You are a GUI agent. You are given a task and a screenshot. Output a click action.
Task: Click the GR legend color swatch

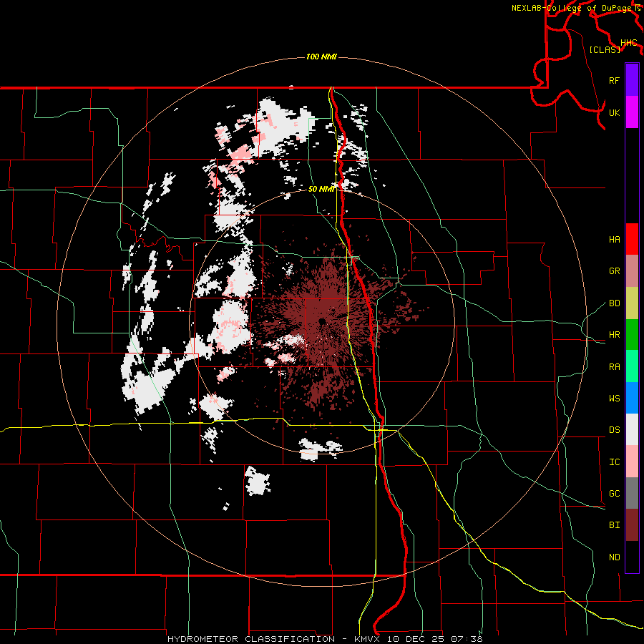632,271
